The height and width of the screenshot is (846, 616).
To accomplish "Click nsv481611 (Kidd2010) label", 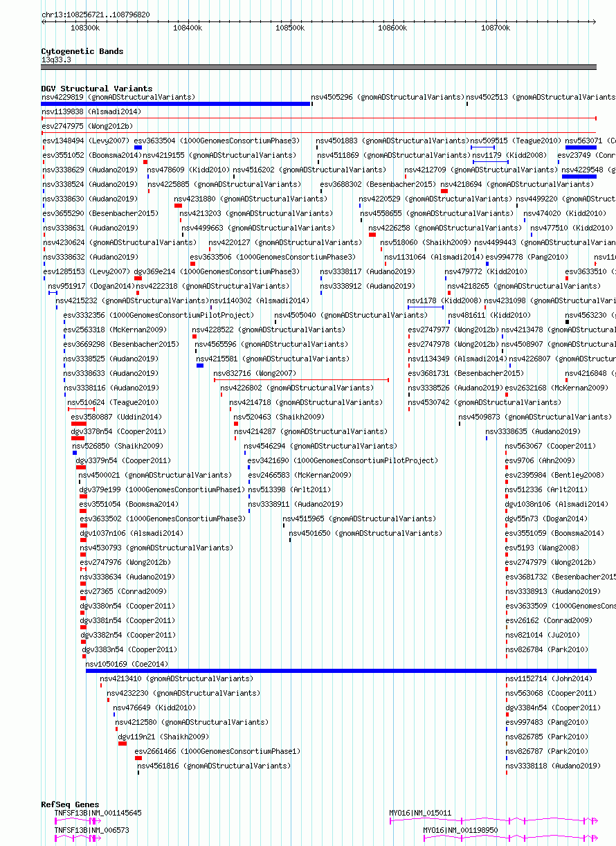I will [489, 315].
